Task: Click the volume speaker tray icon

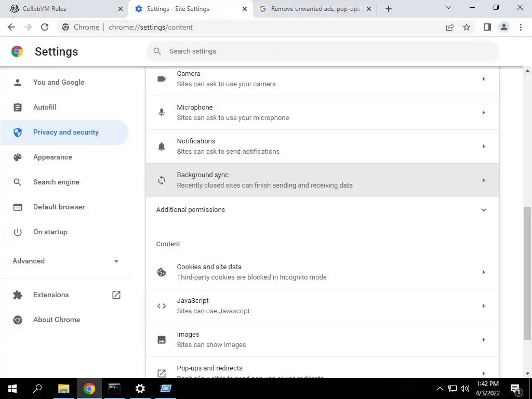Action: click(465, 389)
